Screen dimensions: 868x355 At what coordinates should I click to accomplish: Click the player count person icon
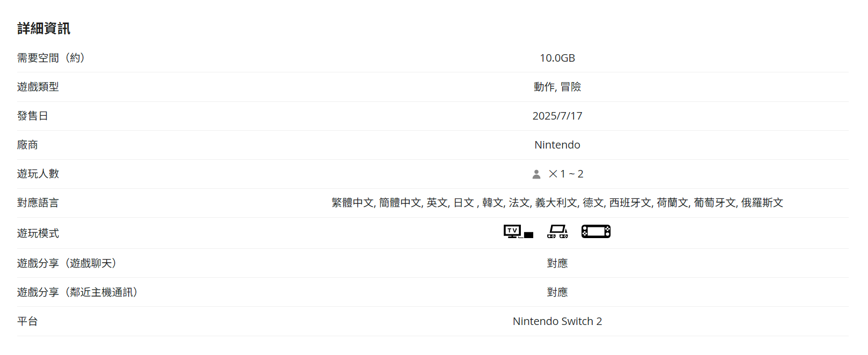(536, 174)
